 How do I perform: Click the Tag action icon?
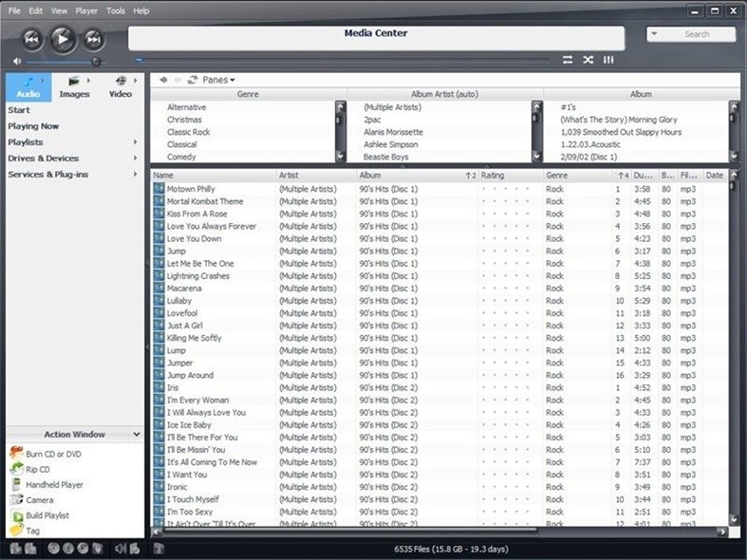pos(17,530)
